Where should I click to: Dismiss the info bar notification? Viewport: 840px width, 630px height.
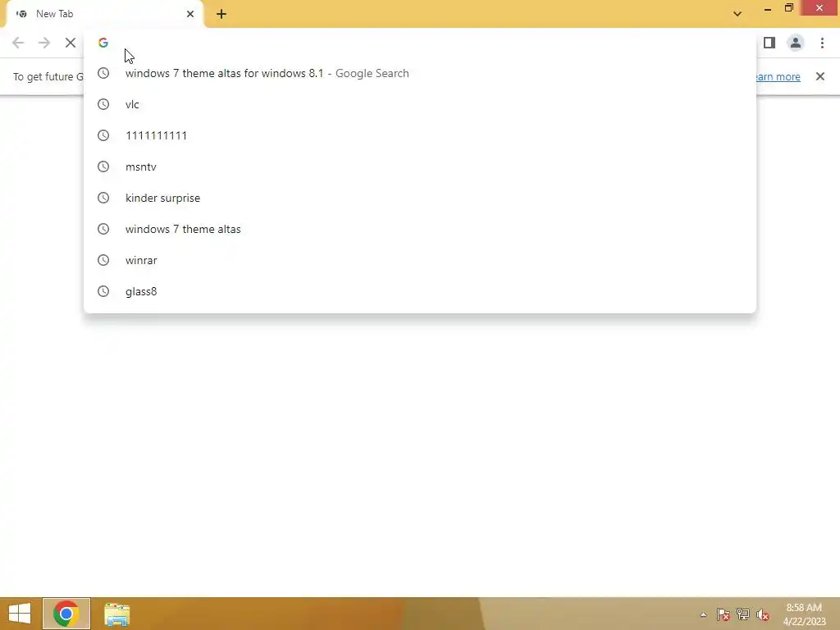(x=820, y=76)
